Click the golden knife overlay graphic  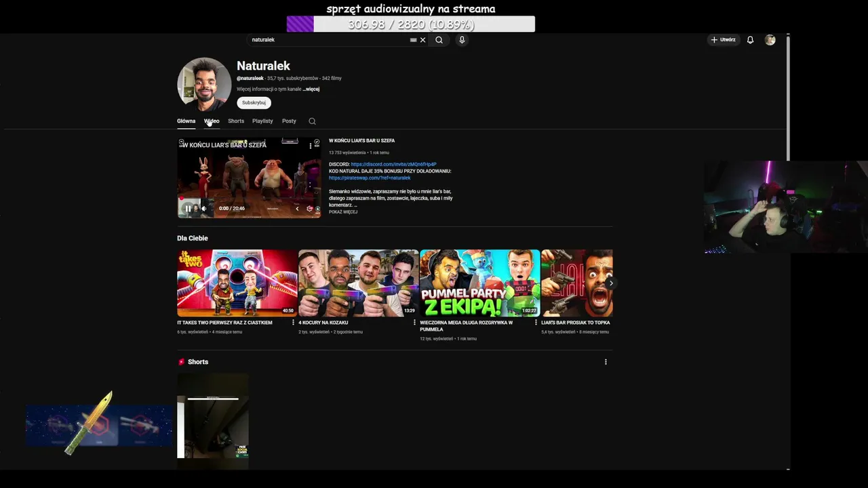coord(89,423)
